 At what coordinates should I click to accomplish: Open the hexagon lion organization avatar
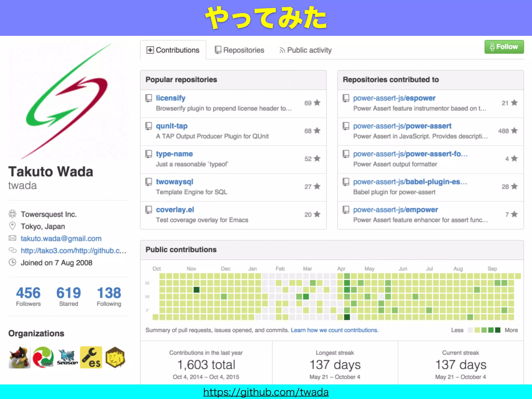click(115, 357)
